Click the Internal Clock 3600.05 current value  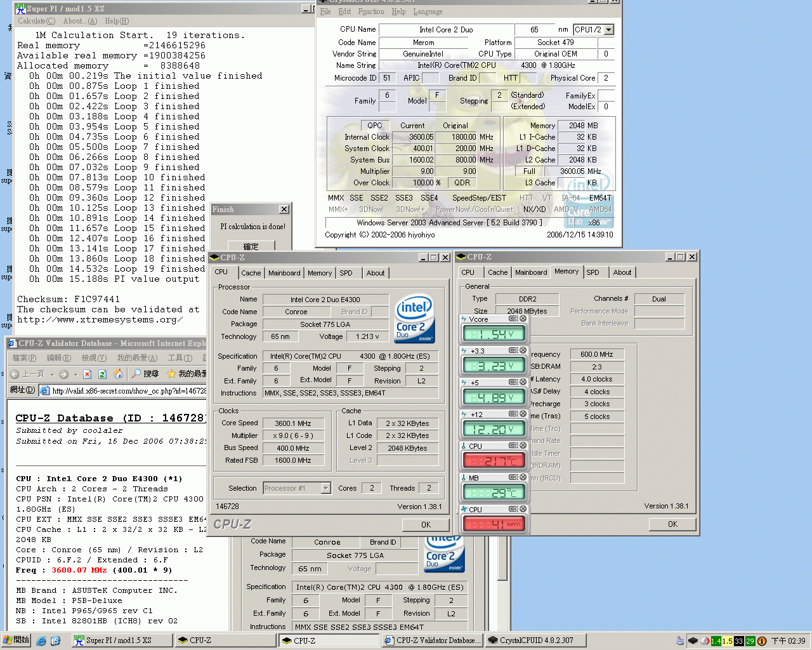(x=414, y=137)
